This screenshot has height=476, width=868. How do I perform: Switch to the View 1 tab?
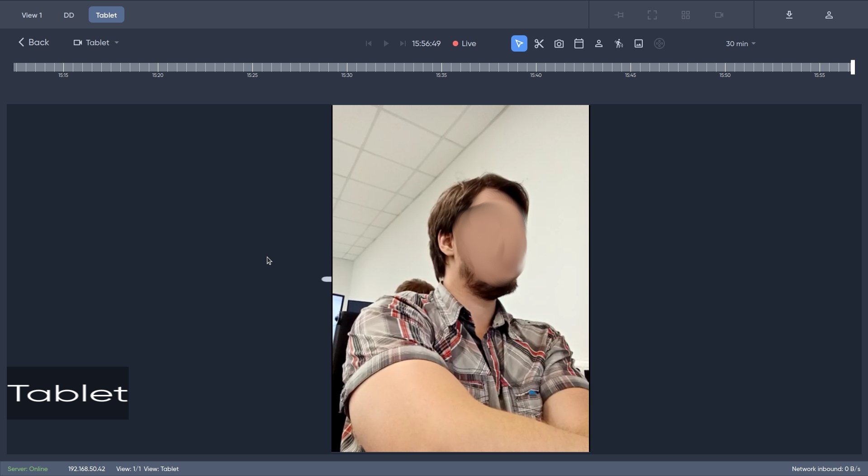coord(32,15)
